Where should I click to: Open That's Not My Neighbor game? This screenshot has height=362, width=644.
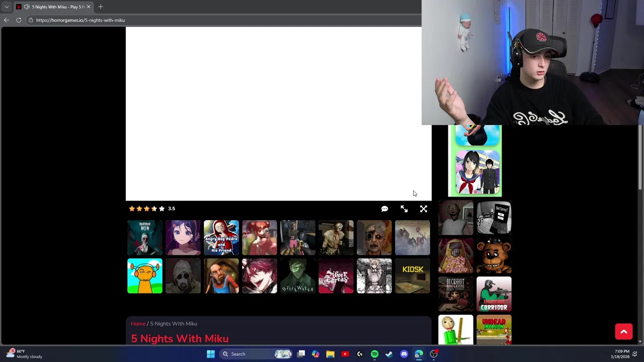(456, 256)
